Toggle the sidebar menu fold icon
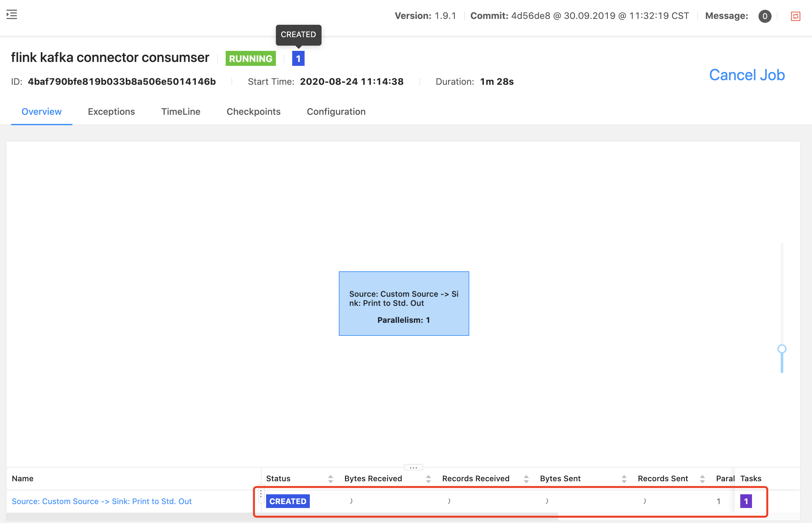The height and width of the screenshot is (523, 812). point(11,14)
